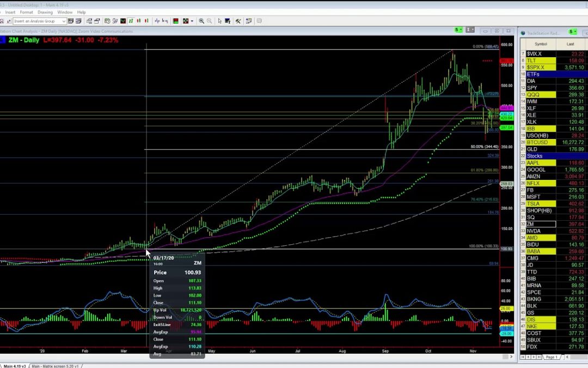
Task: Click the axis arrow icon before combo box
Action: pos(9,21)
